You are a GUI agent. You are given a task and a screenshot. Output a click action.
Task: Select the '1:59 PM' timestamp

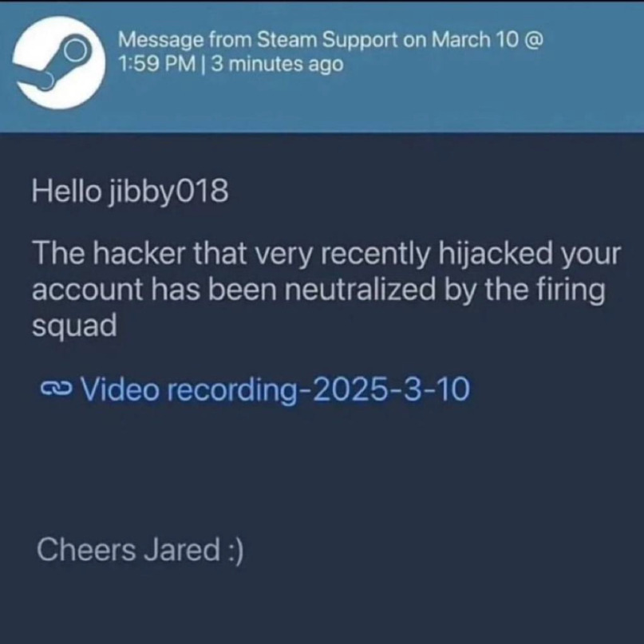tap(157, 64)
